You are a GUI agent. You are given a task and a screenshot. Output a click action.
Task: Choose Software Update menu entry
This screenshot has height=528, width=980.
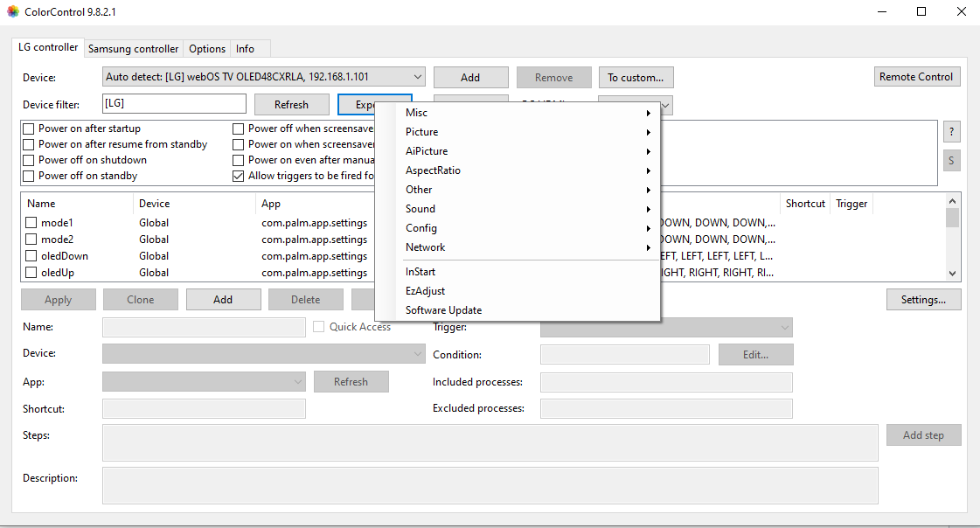click(443, 310)
